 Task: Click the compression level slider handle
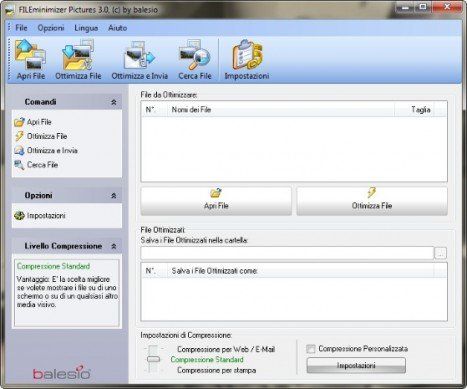153,359
